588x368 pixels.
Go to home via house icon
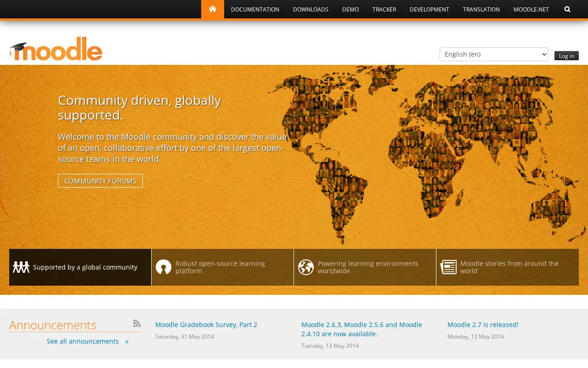click(x=213, y=9)
